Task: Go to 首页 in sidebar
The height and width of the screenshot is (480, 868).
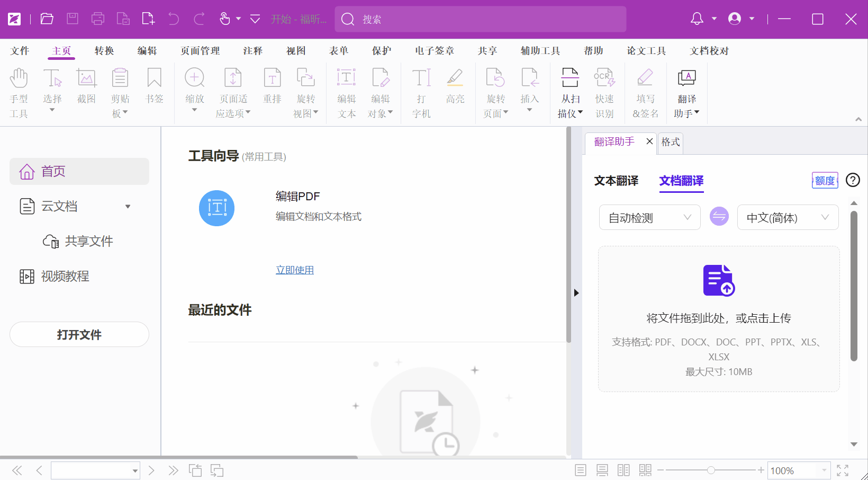Action: pyautogui.click(x=79, y=171)
